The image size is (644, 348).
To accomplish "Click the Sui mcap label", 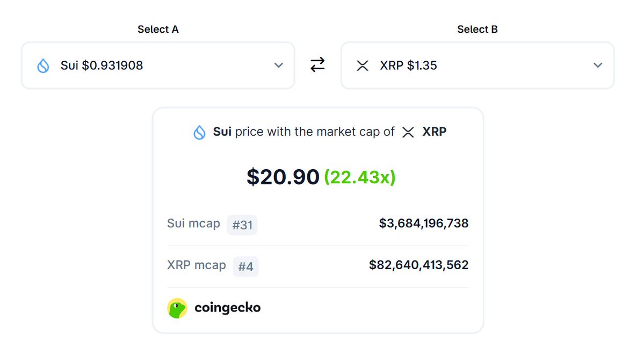I will tap(193, 223).
